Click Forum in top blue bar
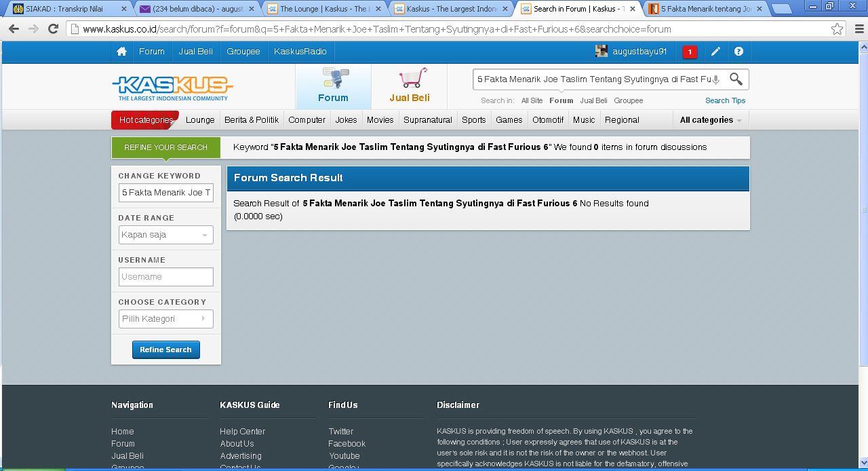This screenshot has height=471, width=868. pos(152,52)
